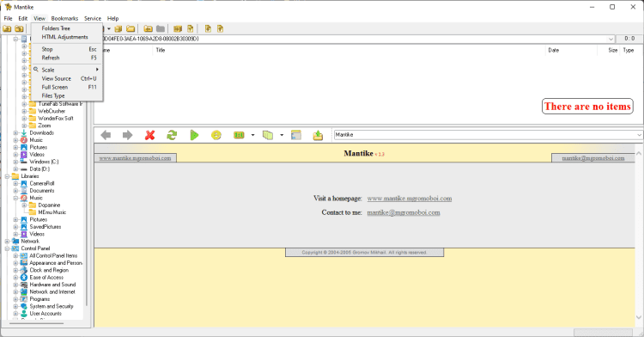Click email link next to 'Contact to me'
Screen dimensions: 644x337
pos(404,212)
